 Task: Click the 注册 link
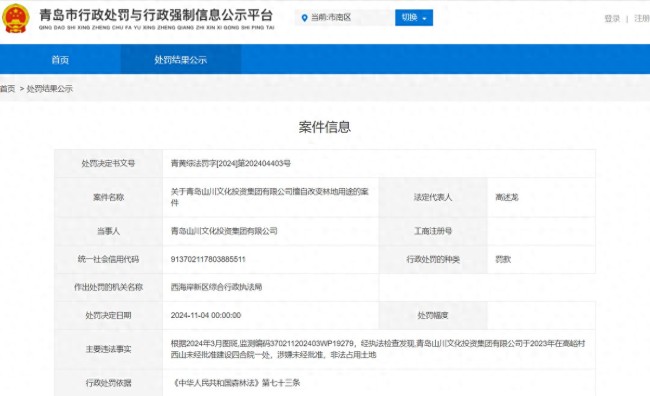pos(642,18)
